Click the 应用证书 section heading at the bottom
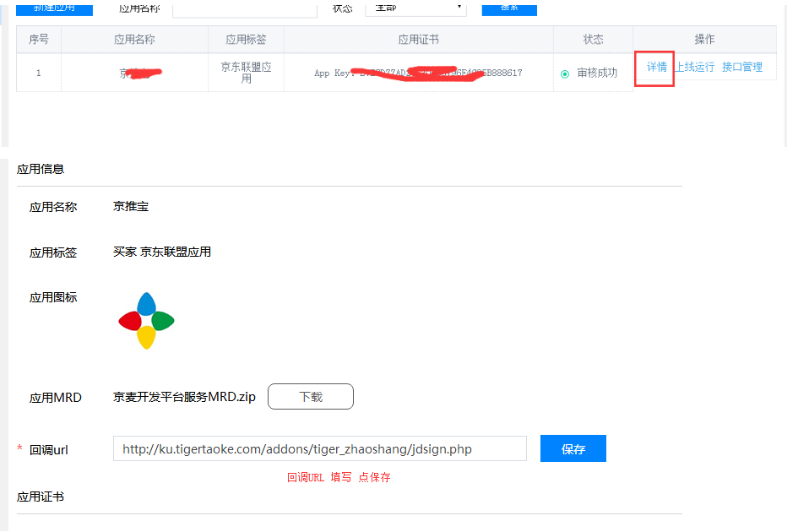798x532 pixels. (x=41, y=497)
